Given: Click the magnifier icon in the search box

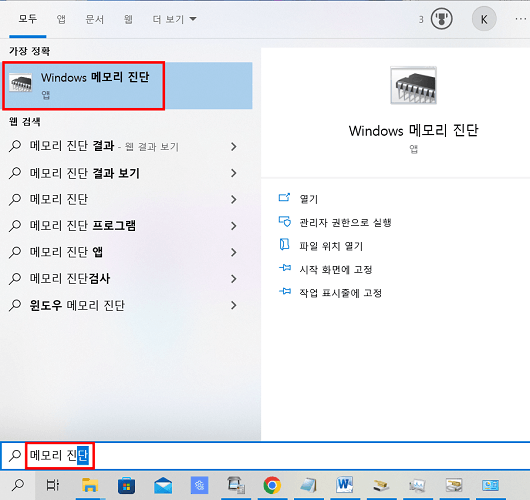Looking at the screenshot, I should pyautogui.click(x=15, y=456).
